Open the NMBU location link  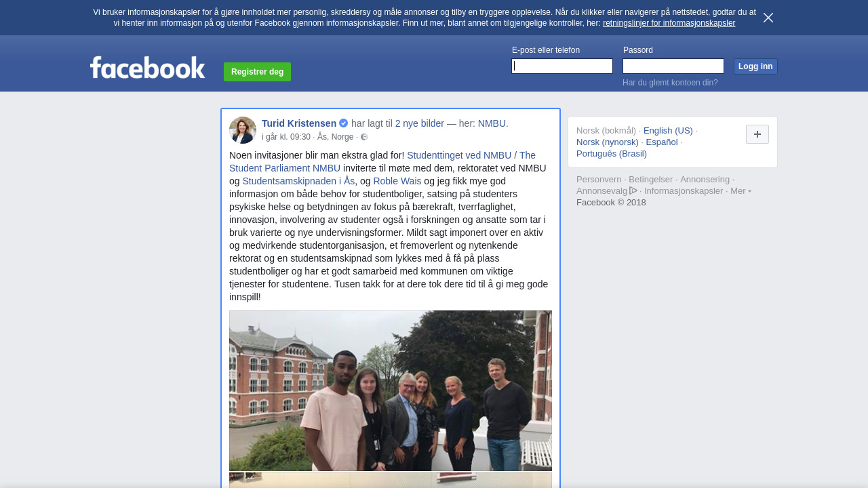[x=492, y=123]
